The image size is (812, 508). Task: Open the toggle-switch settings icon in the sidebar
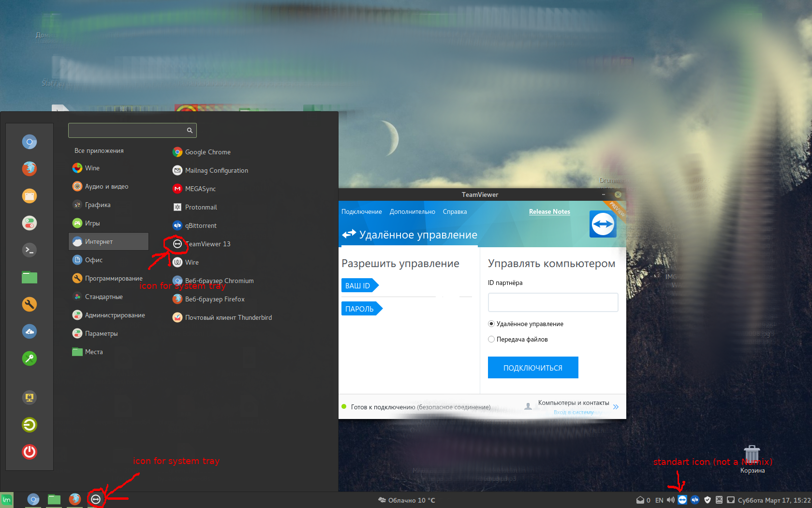[x=30, y=223]
